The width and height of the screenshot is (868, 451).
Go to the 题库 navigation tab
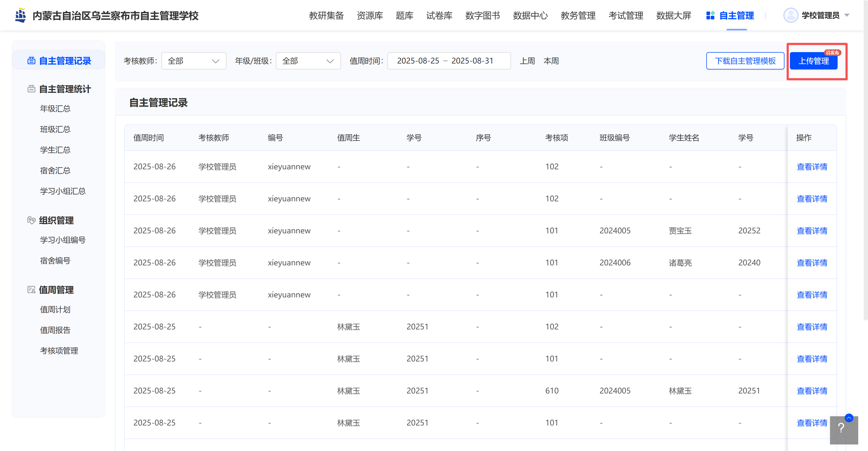pos(404,15)
